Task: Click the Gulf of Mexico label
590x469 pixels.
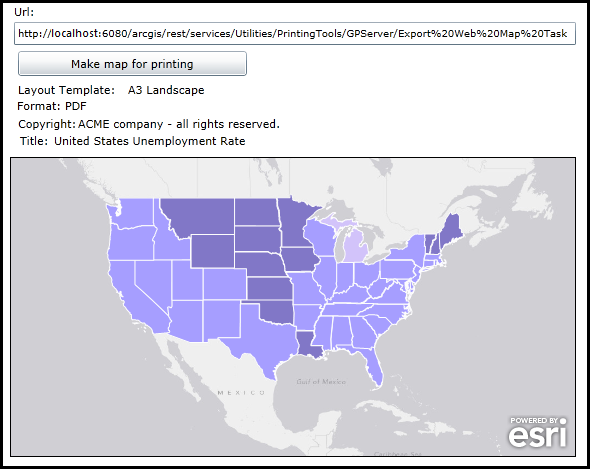Action: [321, 382]
